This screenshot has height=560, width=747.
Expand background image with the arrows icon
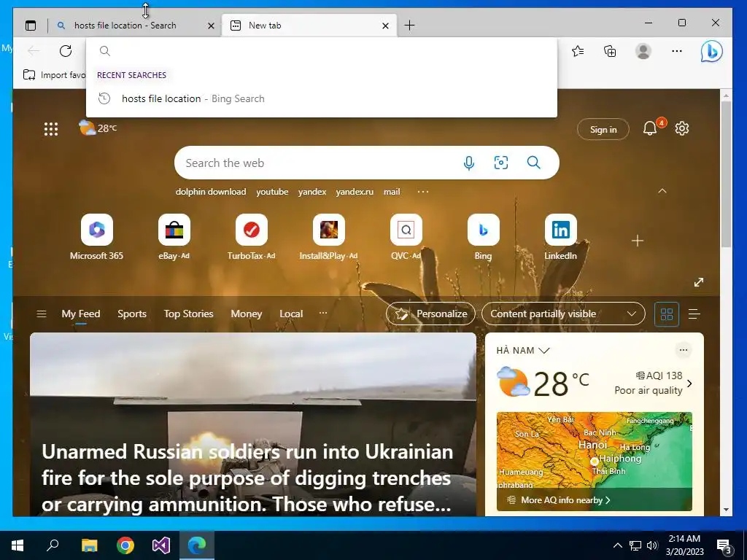[699, 282]
